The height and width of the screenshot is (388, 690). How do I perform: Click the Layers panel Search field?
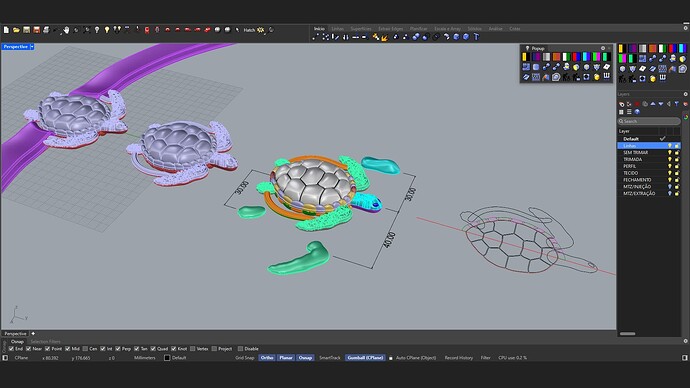[x=649, y=121]
